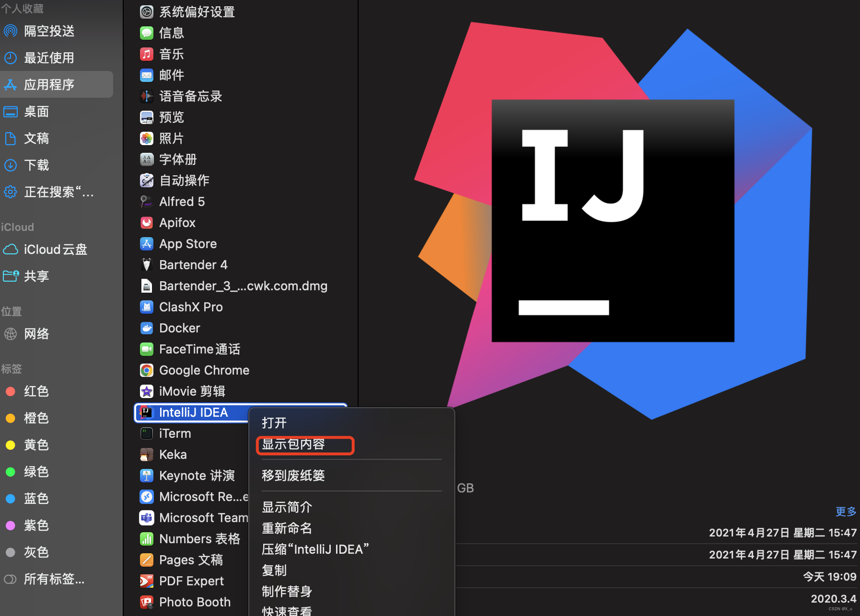Click the Font Book app icon
The height and width of the screenshot is (616, 860).
click(x=147, y=160)
